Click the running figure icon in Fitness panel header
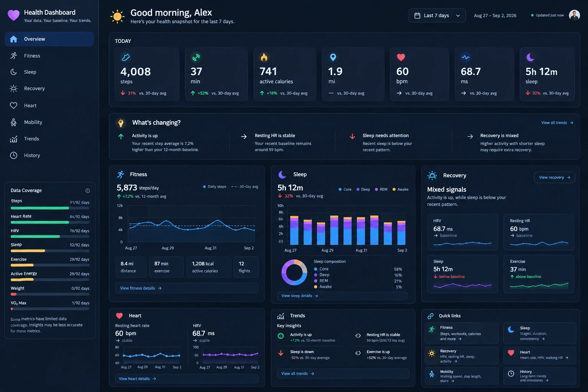This screenshot has width=588, height=392. [x=121, y=175]
